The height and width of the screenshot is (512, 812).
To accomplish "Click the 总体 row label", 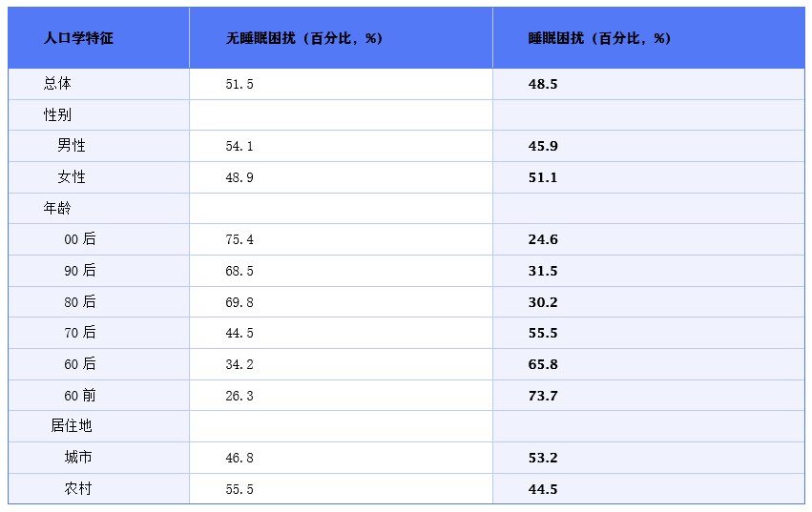I will tap(57, 84).
